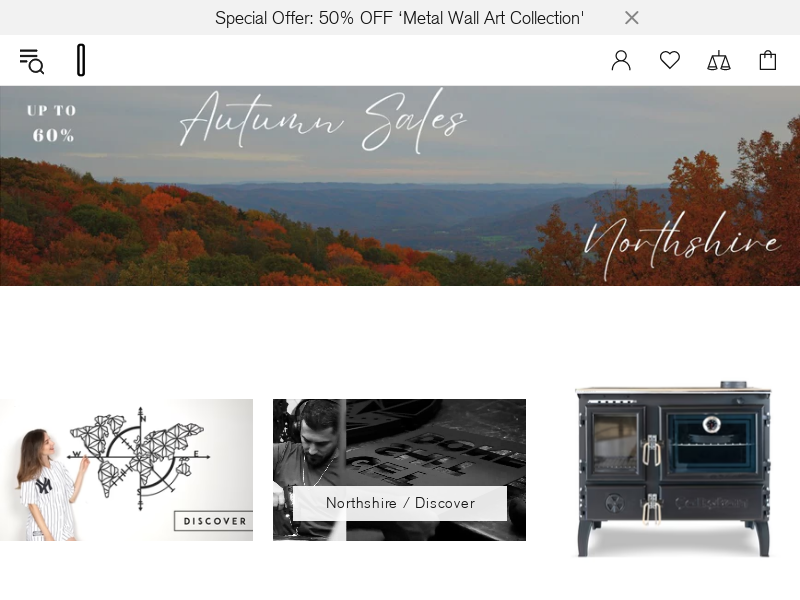Open the wishlist heart icon
This screenshot has width=800, height=600.
point(669,60)
